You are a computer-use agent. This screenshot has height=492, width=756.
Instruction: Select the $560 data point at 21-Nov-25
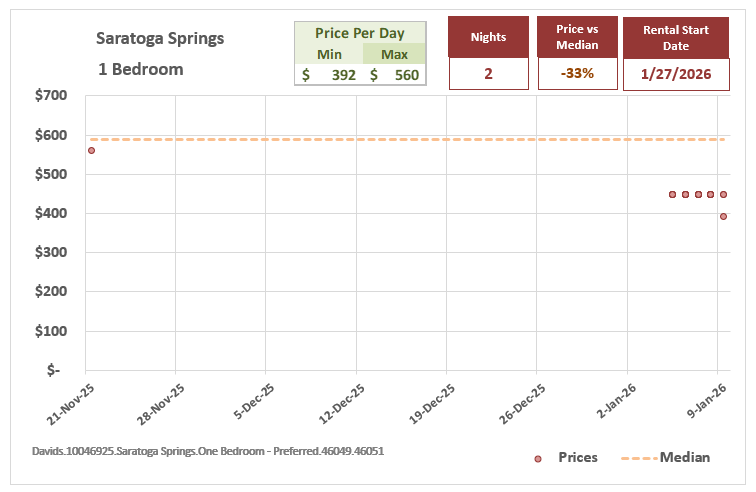(x=91, y=150)
